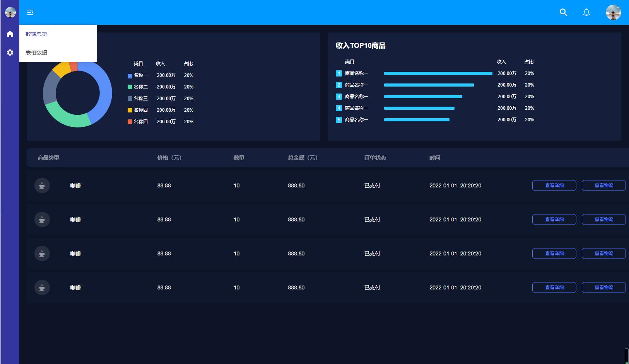
Task: Click the red 名称四 legend swatch
Action: coord(130,122)
